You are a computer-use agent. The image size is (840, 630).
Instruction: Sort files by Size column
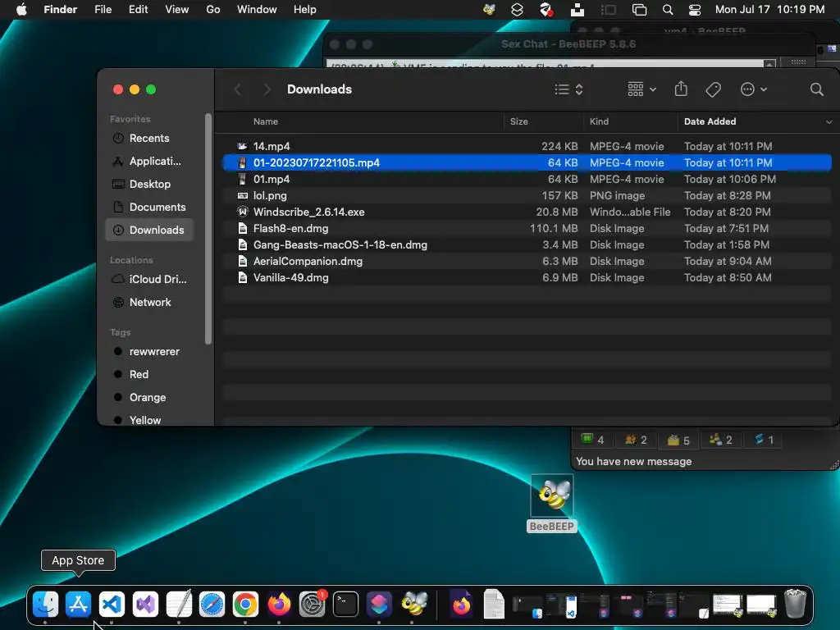coord(518,121)
